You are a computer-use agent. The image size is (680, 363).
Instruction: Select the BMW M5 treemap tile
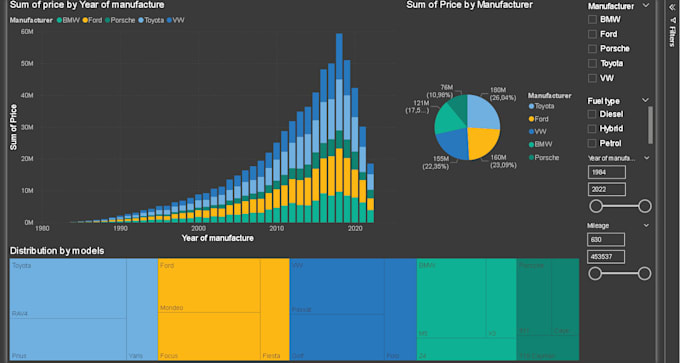(451, 298)
